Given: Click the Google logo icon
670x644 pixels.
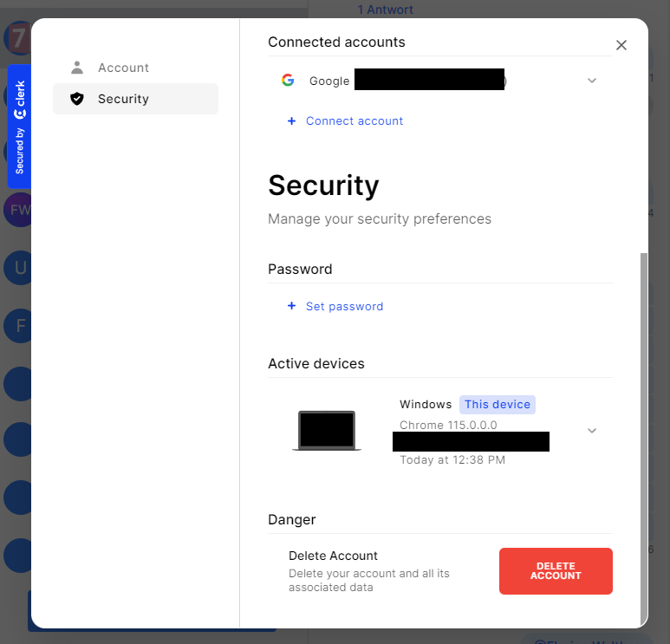Looking at the screenshot, I should (x=288, y=81).
